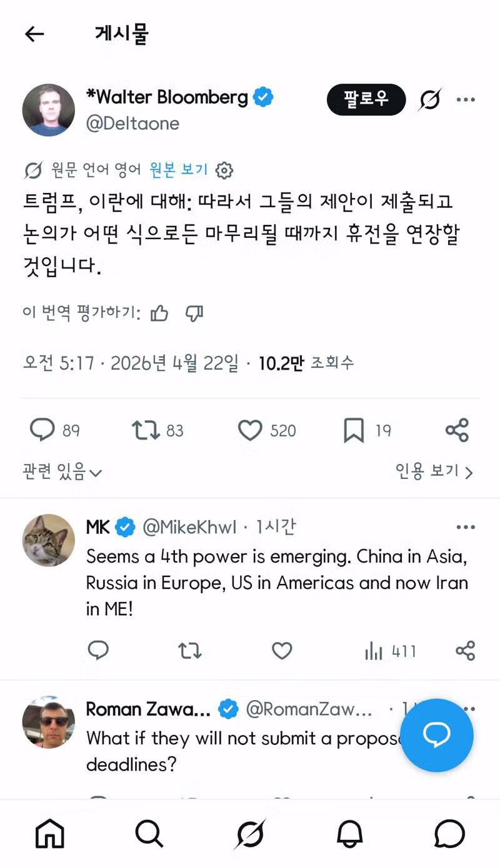The height and width of the screenshot is (868, 500).
Task: Open MK's reply options menu
Action: pyautogui.click(x=466, y=526)
